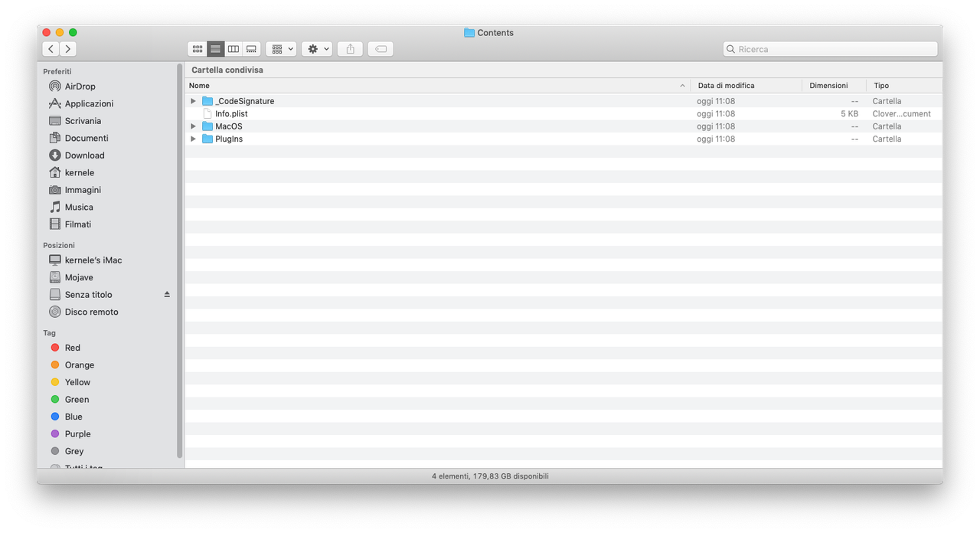Select the _CodeSignature folder icon
980x533 pixels.
click(x=207, y=101)
